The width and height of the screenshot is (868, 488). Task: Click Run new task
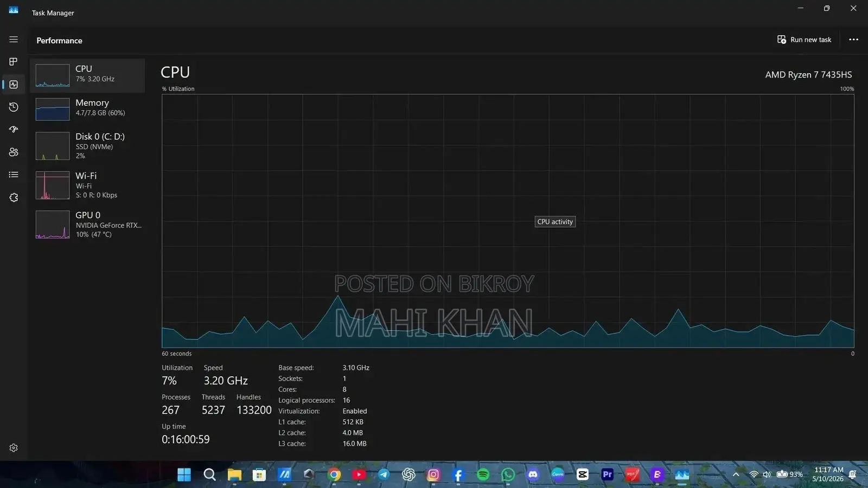[x=804, y=40]
